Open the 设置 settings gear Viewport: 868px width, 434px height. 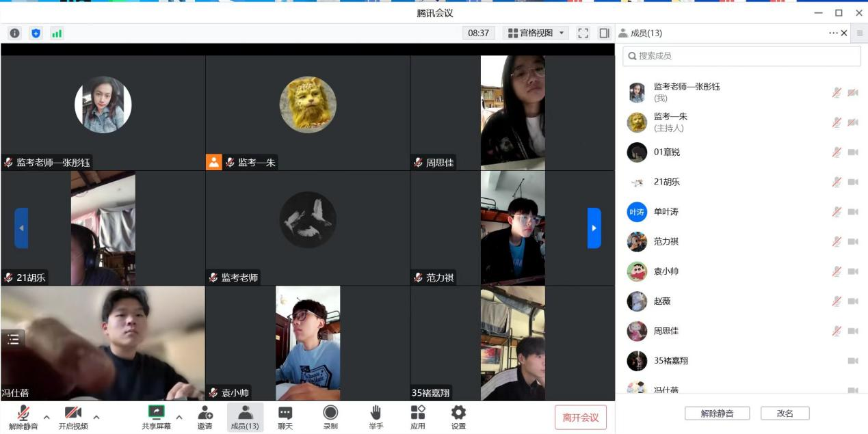click(458, 417)
